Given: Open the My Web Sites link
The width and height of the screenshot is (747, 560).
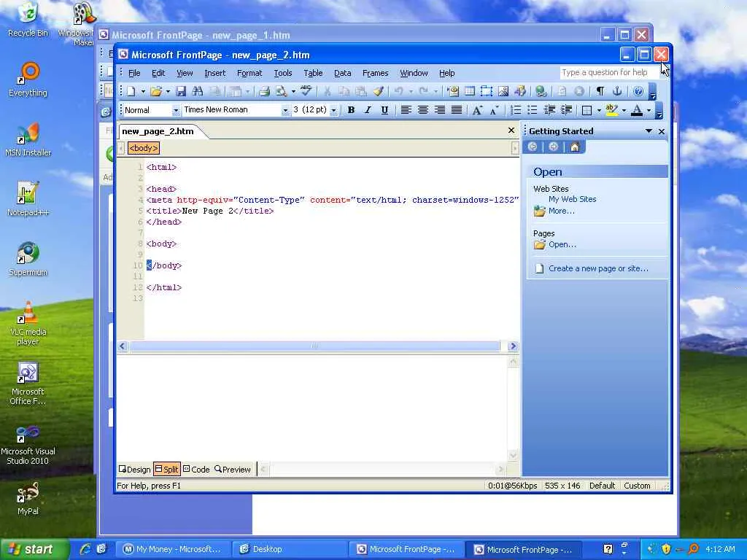Looking at the screenshot, I should pyautogui.click(x=572, y=199).
